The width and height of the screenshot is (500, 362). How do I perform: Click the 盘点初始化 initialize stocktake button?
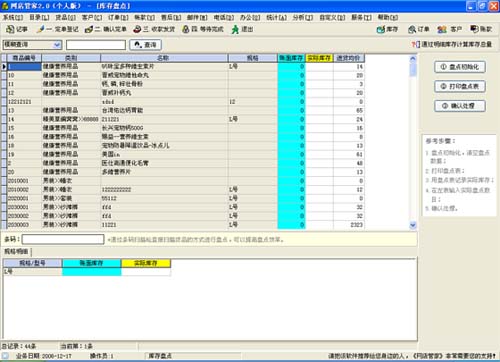click(460, 67)
